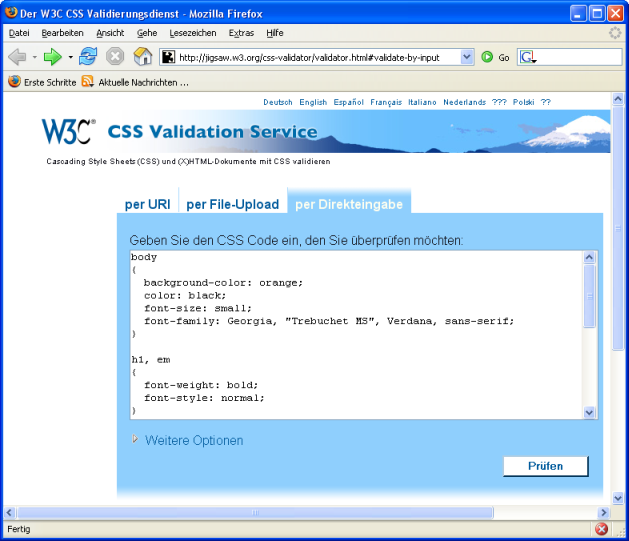
Task: Click the Google search engine icon
Action: pyautogui.click(x=527, y=57)
